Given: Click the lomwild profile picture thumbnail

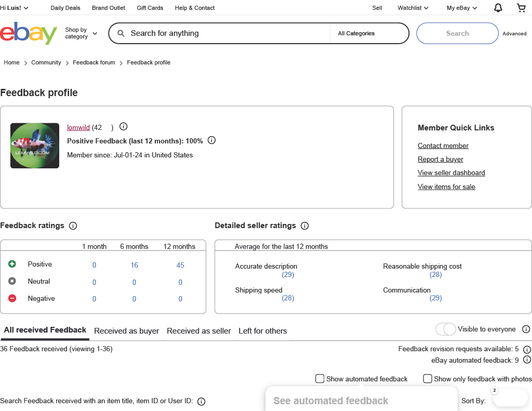Looking at the screenshot, I should [x=35, y=146].
